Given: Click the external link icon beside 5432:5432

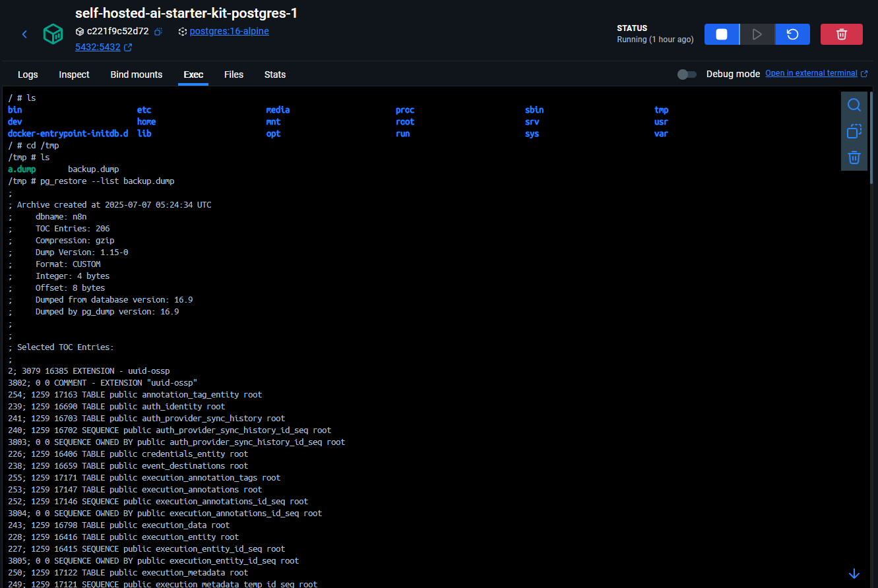Looking at the screenshot, I should [128, 47].
